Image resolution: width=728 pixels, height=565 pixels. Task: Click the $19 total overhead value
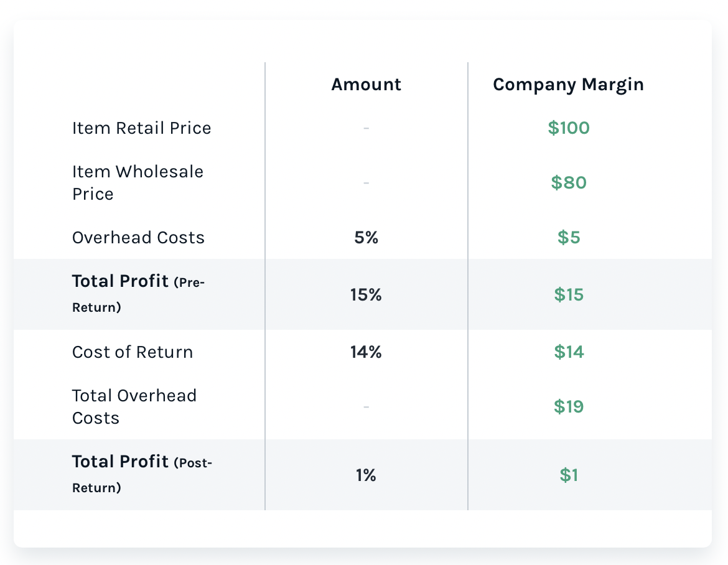[569, 407]
